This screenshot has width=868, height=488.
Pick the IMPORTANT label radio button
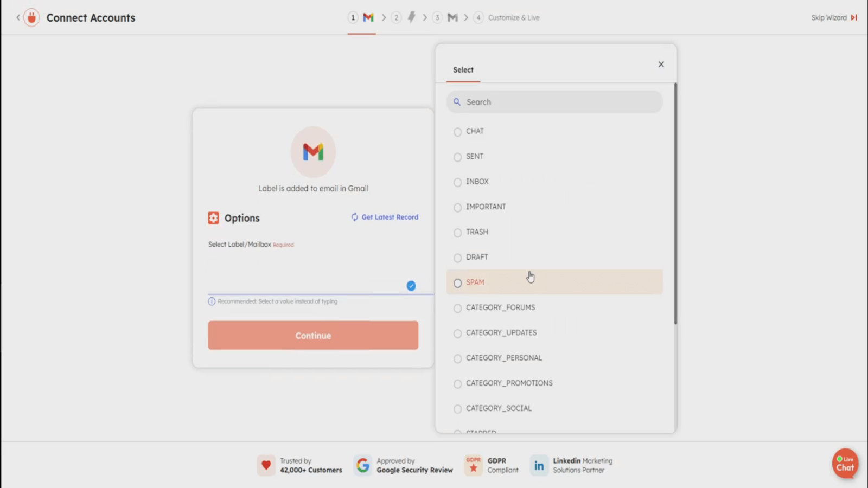pos(458,208)
